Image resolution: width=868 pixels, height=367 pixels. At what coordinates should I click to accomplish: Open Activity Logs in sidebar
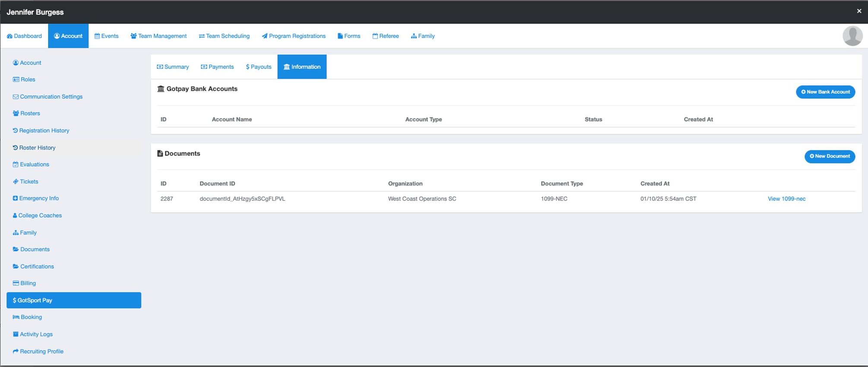coord(33,335)
